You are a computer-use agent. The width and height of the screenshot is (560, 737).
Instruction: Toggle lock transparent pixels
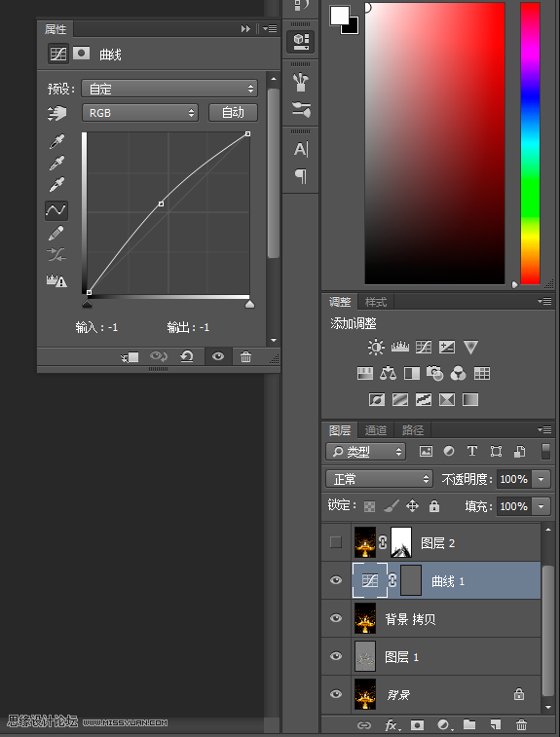(x=369, y=506)
